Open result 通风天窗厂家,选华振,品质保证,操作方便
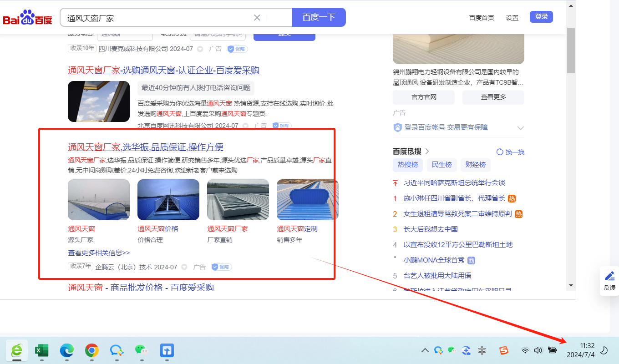Image resolution: width=619 pixels, height=364 pixels. (146, 147)
